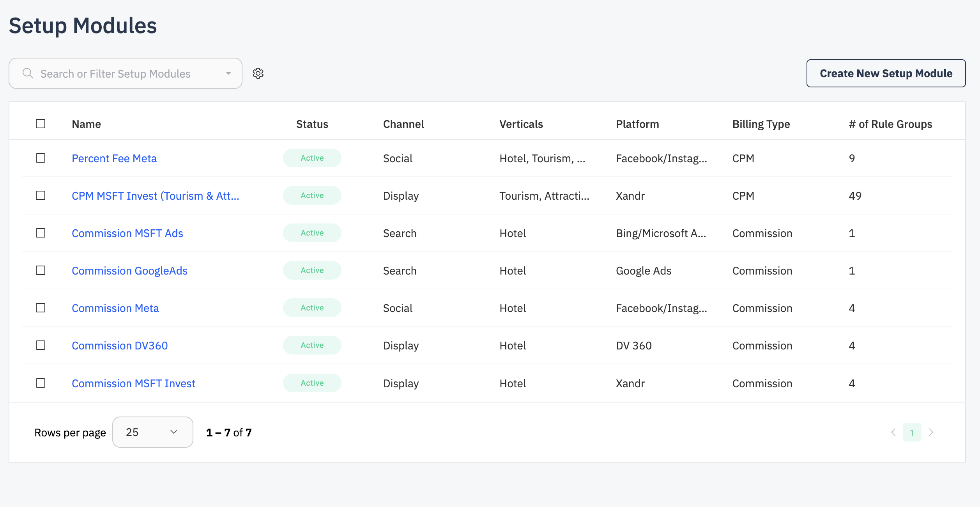Select all rows with header checkbox
This screenshot has height=507, width=980.
41,124
